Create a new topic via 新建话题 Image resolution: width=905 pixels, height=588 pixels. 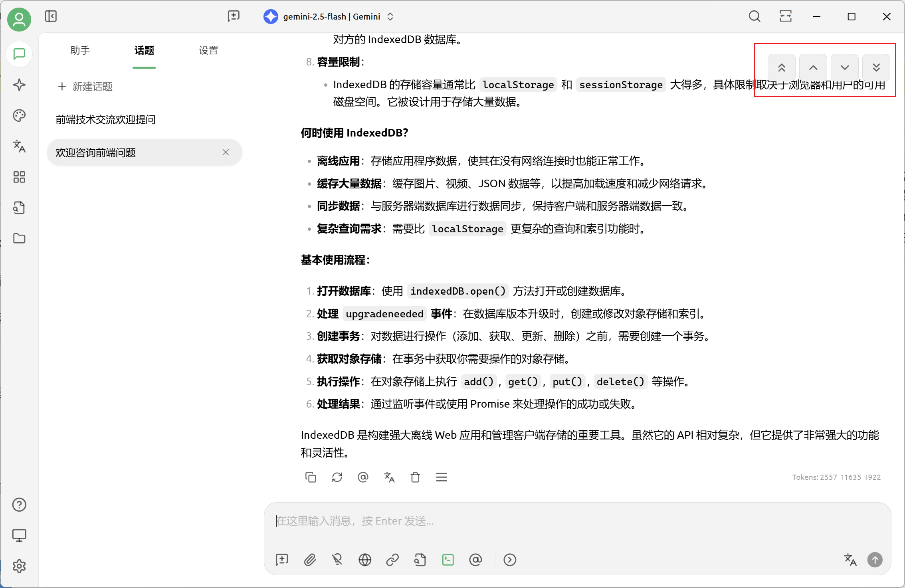click(x=85, y=86)
